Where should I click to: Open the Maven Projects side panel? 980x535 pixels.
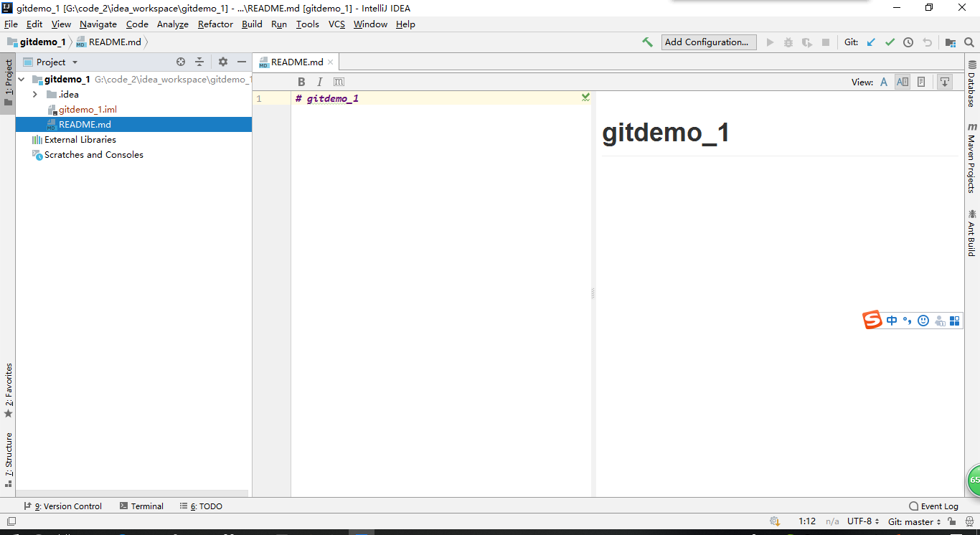972,158
